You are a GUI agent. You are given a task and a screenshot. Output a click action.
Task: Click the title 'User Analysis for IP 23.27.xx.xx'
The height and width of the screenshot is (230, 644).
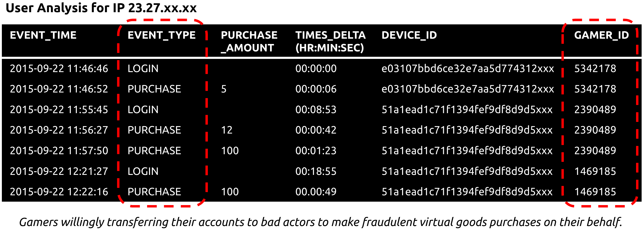click(x=101, y=8)
